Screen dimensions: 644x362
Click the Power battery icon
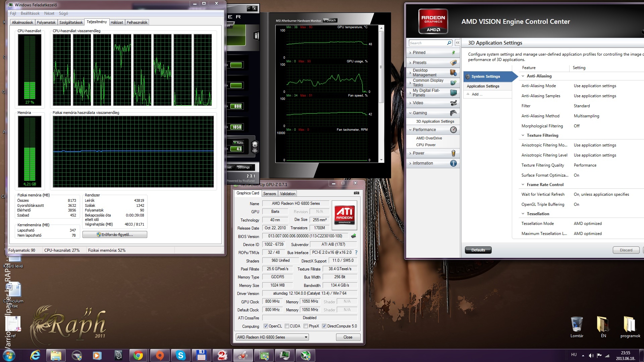tap(453, 153)
